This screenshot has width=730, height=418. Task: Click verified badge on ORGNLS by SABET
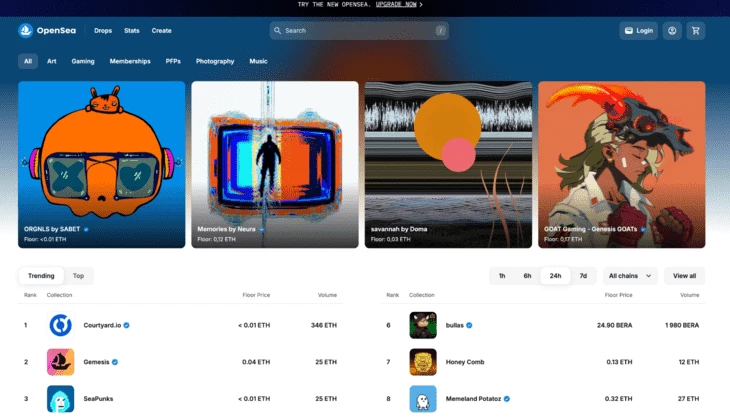tap(86, 229)
